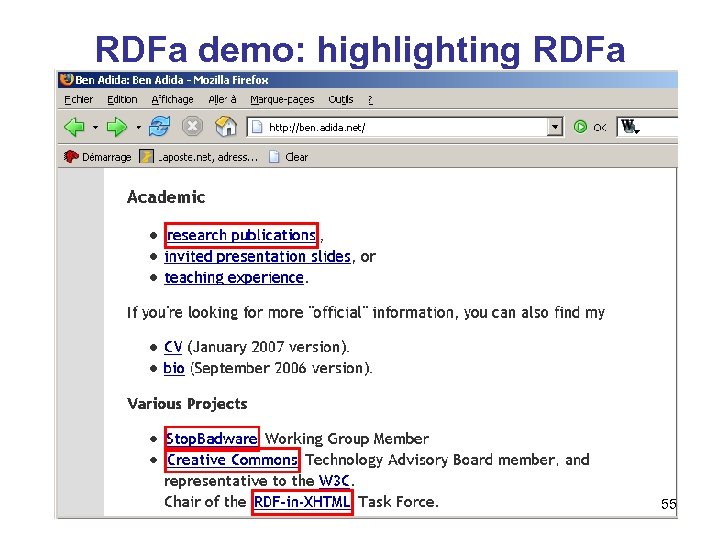Expand the address bar URL dropdown
The height and width of the screenshot is (540, 720).
(x=555, y=127)
